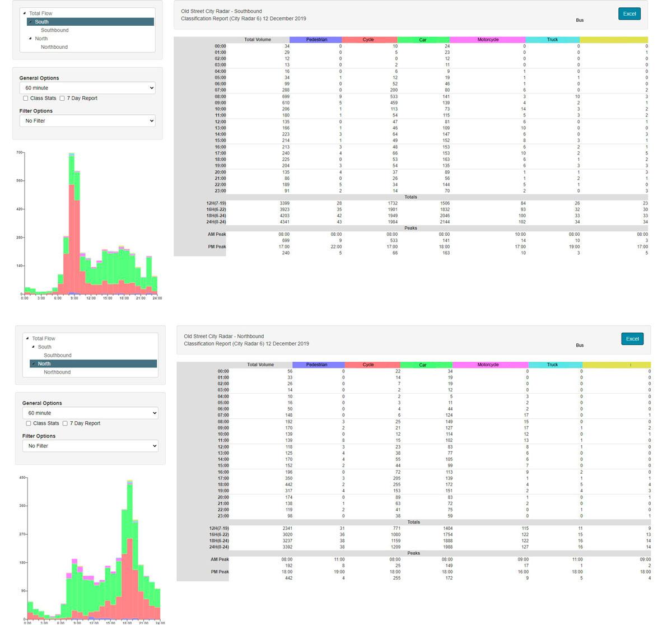Click the PM Peak row label in the Northbound table
Viewport: 672px width, 625px height.
[220, 572]
